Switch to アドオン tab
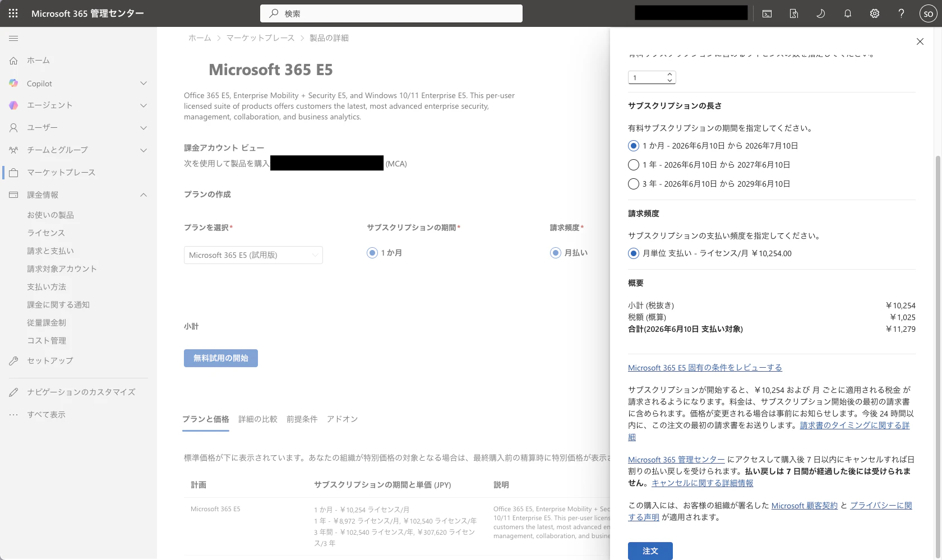This screenshot has width=942, height=560. (x=343, y=419)
